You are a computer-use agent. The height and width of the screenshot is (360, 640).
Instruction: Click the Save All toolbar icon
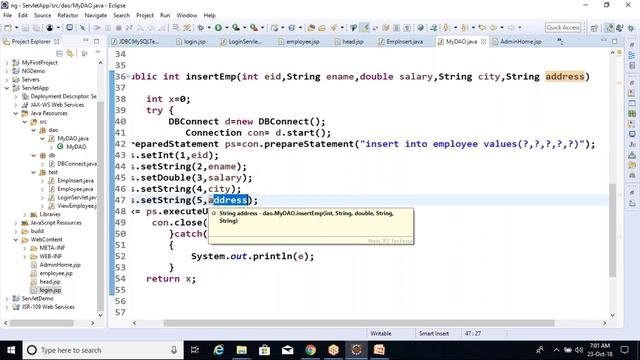pyautogui.click(x=36, y=28)
